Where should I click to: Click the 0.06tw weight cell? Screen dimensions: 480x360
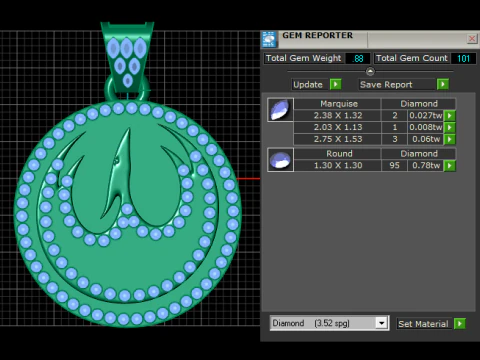click(x=426, y=139)
